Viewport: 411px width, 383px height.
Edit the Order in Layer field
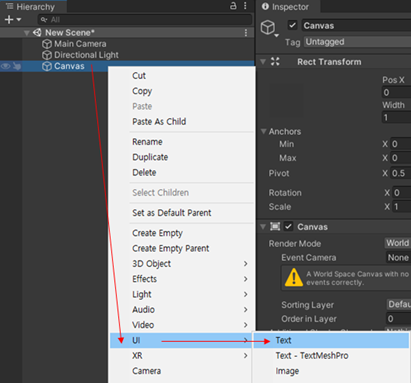click(399, 319)
